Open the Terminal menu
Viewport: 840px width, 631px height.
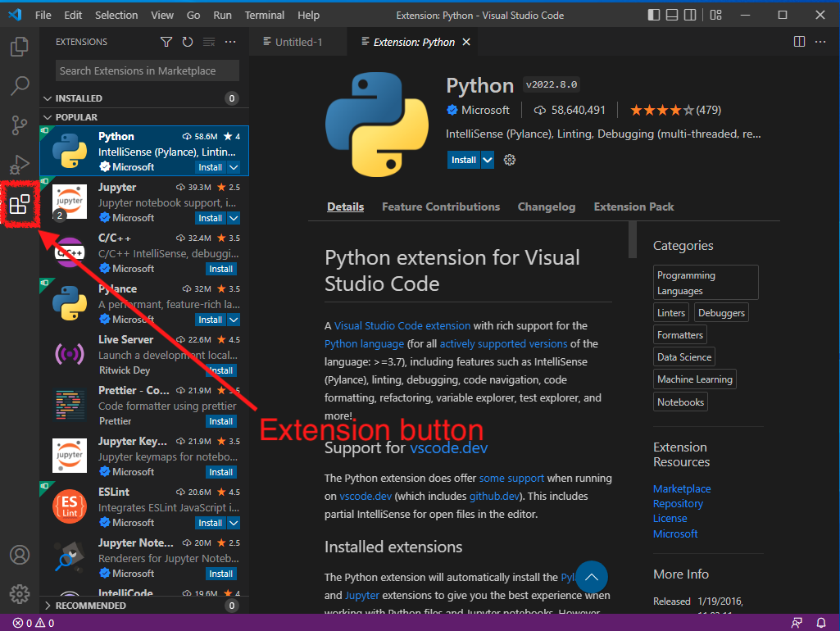[264, 15]
